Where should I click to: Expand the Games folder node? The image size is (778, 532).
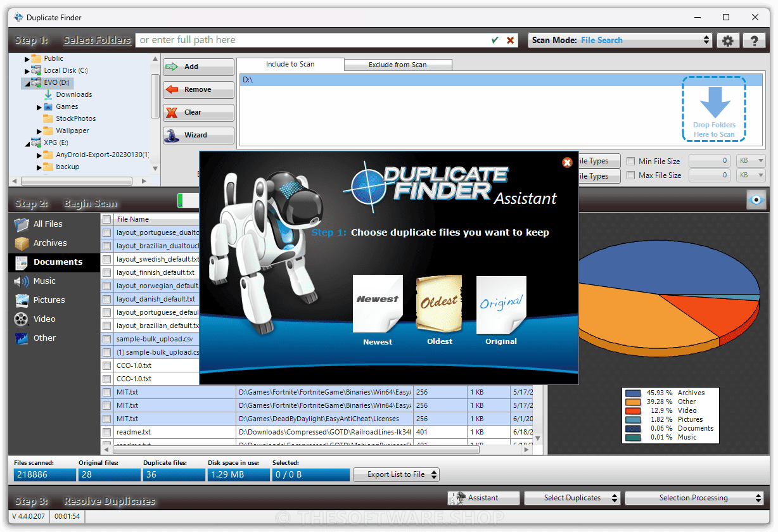39,107
